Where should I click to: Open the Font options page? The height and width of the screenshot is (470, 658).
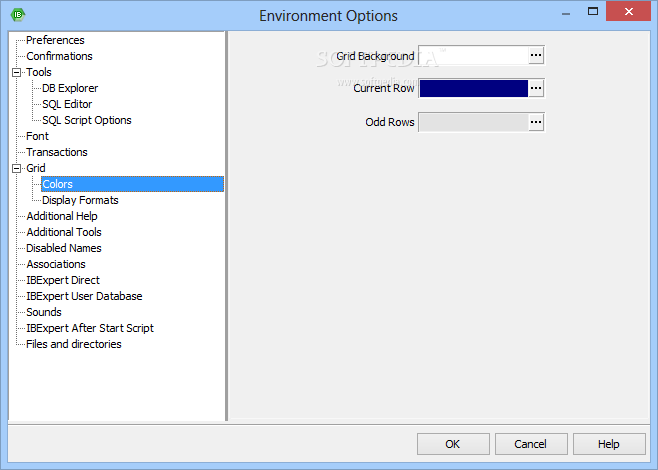[37, 136]
